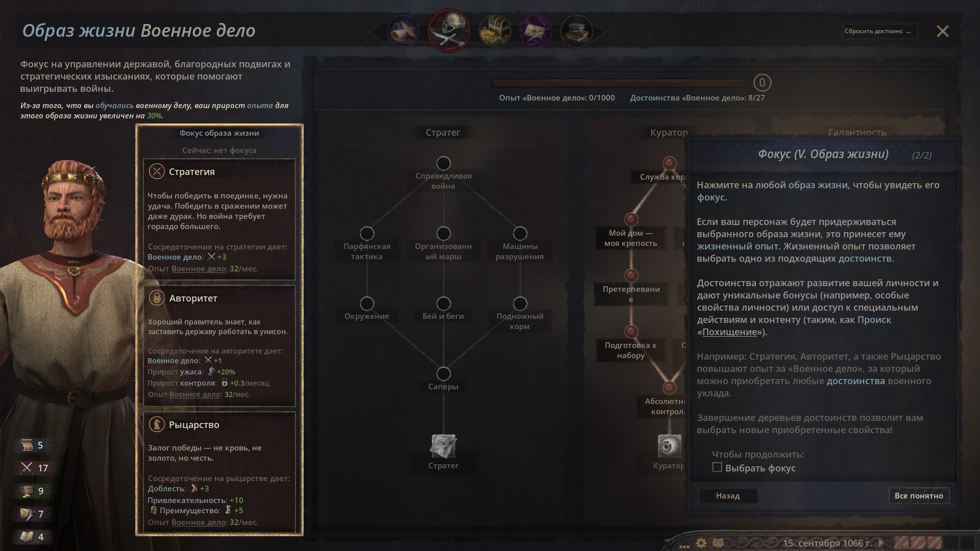The image size is (980, 551).
Task: Follow the достоинства link in tutorial text
Action: tap(856, 381)
